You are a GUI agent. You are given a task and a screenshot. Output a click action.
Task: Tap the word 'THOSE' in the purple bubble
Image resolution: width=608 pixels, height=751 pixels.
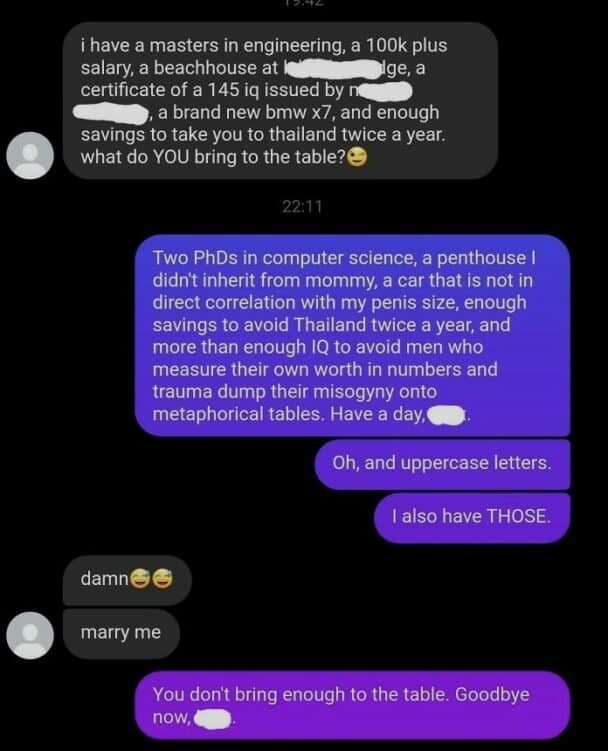(516, 517)
